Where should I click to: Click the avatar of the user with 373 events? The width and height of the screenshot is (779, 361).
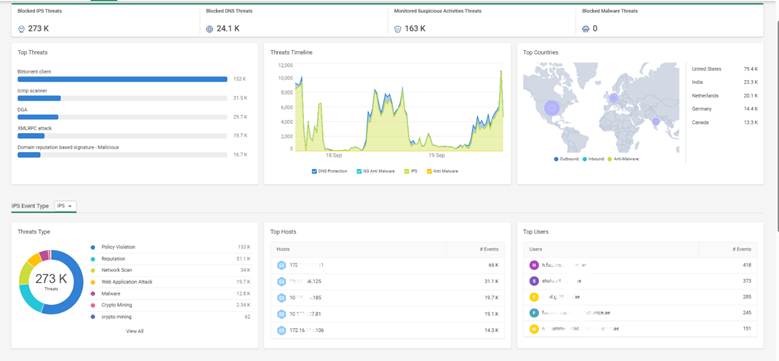click(534, 281)
